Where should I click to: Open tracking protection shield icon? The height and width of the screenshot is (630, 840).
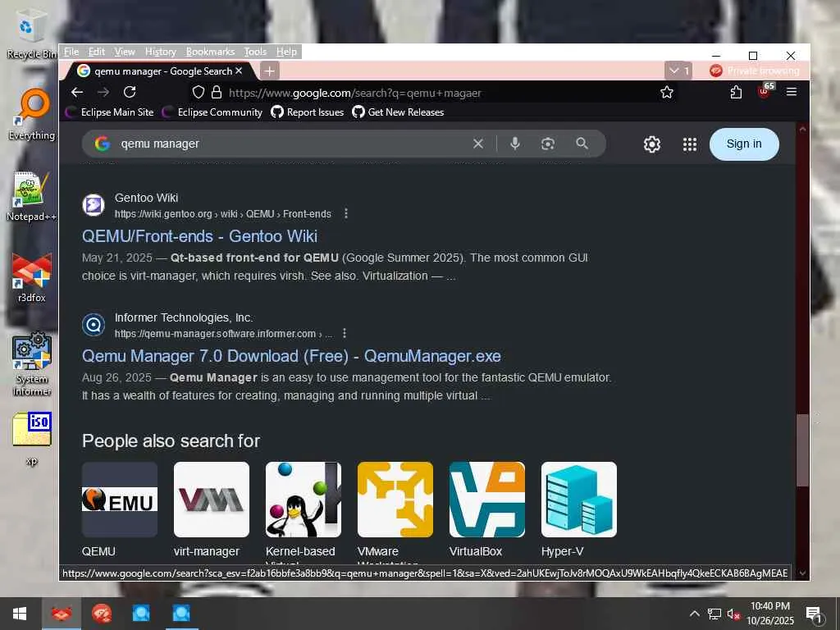[x=199, y=92]
